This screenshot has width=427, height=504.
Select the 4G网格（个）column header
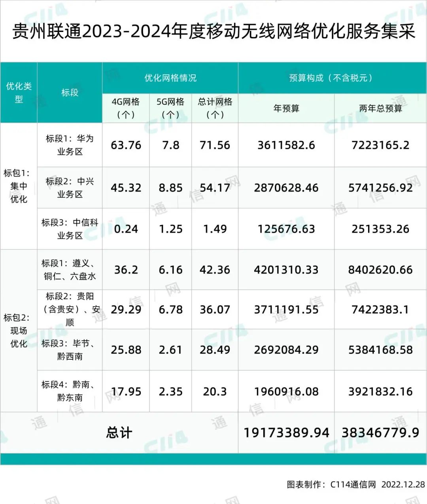[126, 108]
